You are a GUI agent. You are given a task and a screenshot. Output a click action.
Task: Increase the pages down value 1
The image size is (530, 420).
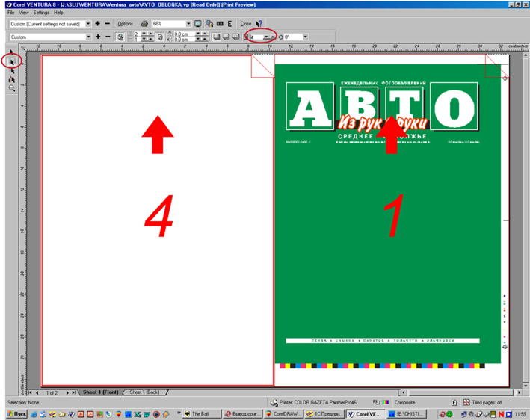click(x=150, y=40)
